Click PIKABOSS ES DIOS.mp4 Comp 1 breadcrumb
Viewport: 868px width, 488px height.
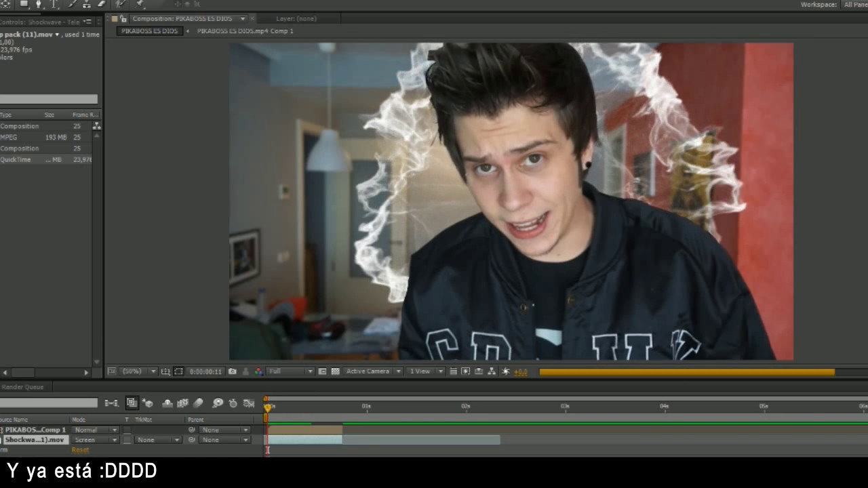(245, 31)
